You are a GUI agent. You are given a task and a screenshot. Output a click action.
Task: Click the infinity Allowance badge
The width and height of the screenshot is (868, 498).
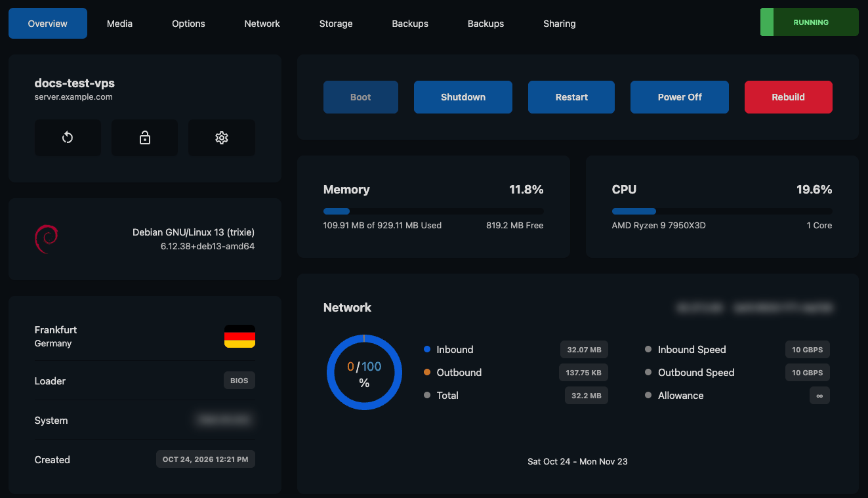pyautogui.click(x=819, y=396)
